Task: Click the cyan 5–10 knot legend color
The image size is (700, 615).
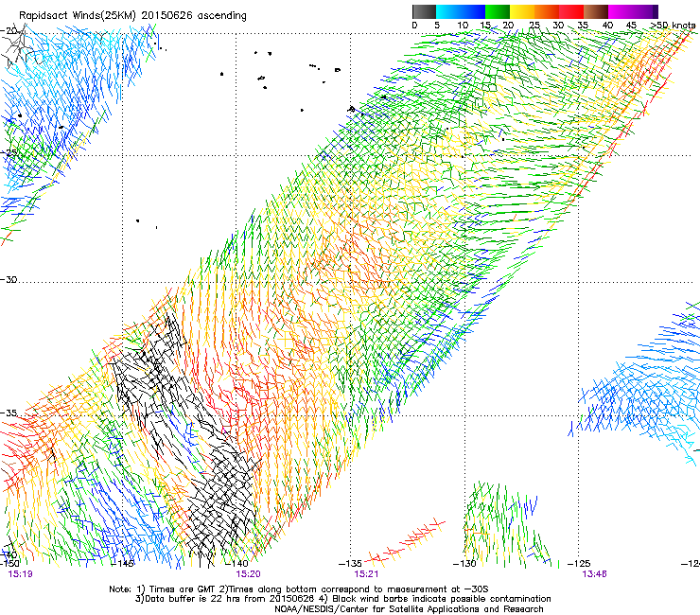Action: click(x=448, y=11)
